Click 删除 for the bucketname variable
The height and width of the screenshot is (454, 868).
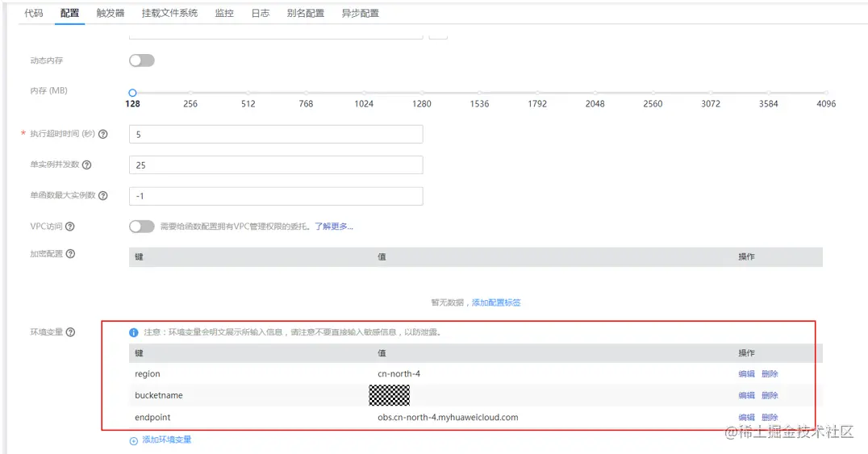770,395
